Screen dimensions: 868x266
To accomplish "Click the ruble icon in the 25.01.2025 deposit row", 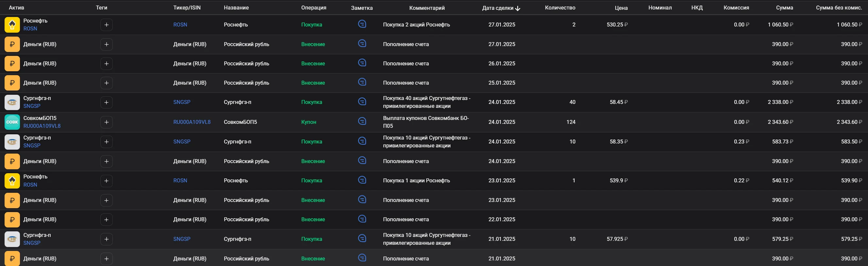I will [12, 83].
